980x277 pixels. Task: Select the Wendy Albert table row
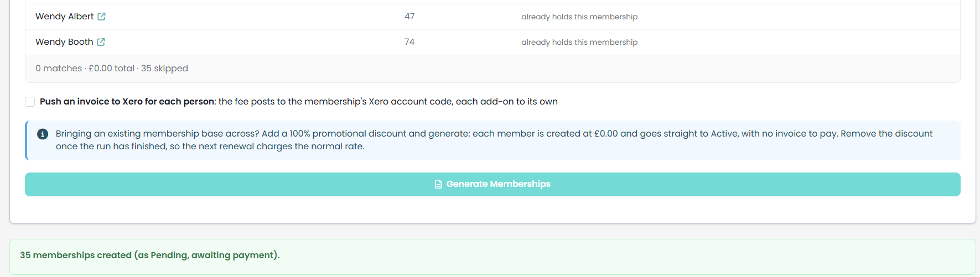(492, 17)
